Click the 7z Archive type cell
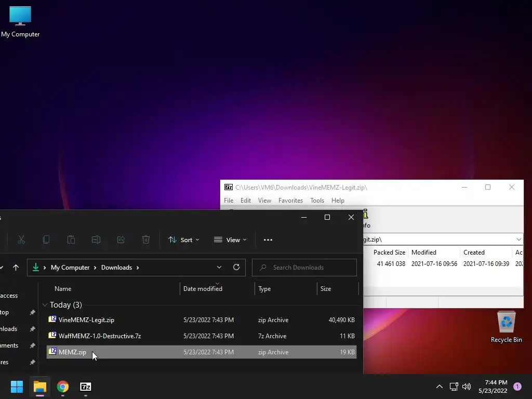Screen dimensions: 532x399 tap(272, 336)
